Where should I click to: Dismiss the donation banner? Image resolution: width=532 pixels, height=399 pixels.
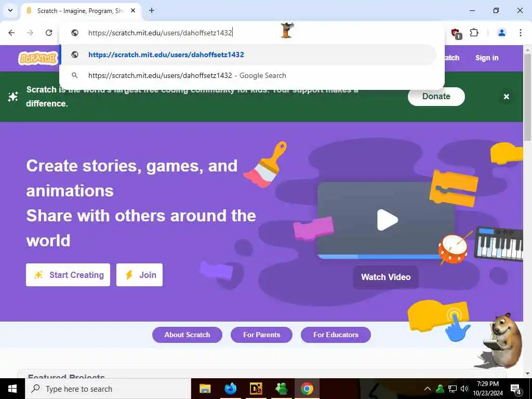pos(506,97)
